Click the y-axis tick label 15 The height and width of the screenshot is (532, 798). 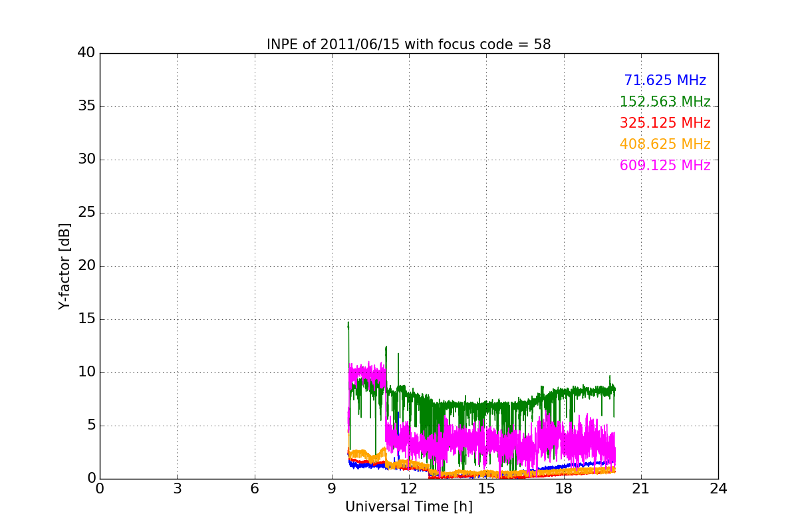click(86, 319)
